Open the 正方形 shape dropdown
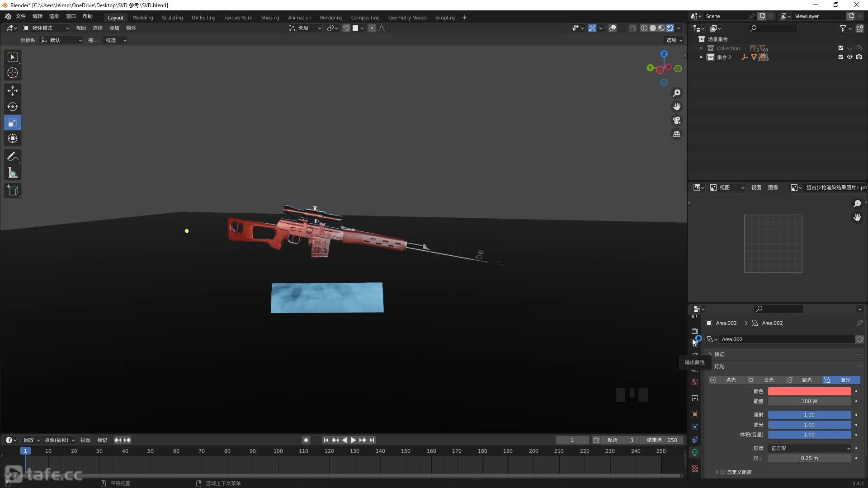Image resolution: width=868 pixels, height=488 pixels. coord(810,448)
